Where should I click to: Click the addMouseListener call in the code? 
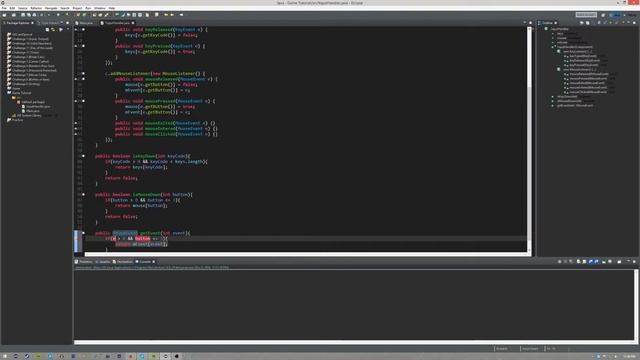click(x=129, y=73)
